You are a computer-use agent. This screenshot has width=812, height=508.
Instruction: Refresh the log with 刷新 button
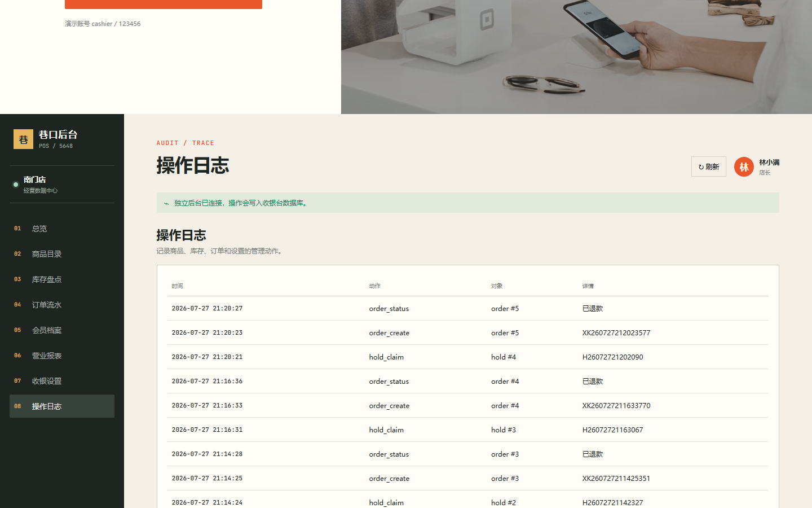(709, 167)
